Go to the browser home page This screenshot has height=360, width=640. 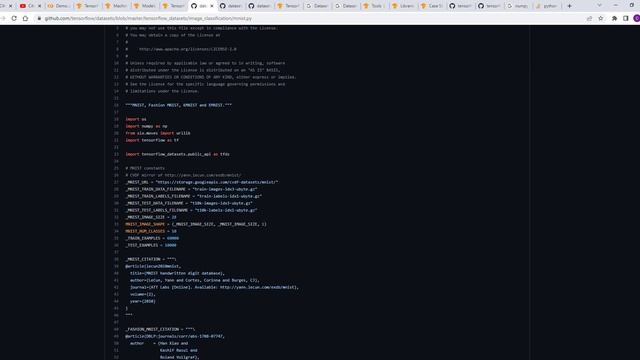[25, 18]
